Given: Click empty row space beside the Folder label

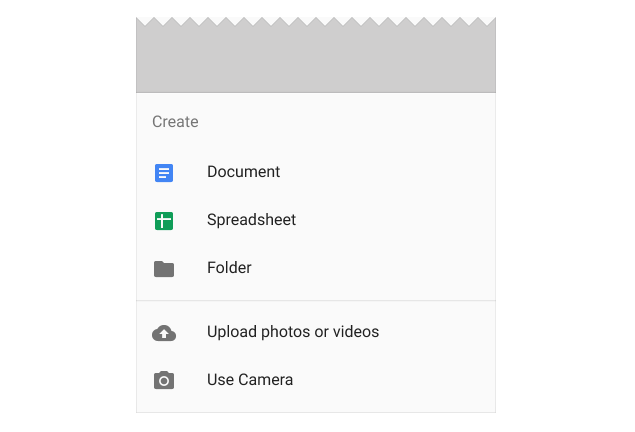Looking at the screenshot, I should (x=373, y=268).
